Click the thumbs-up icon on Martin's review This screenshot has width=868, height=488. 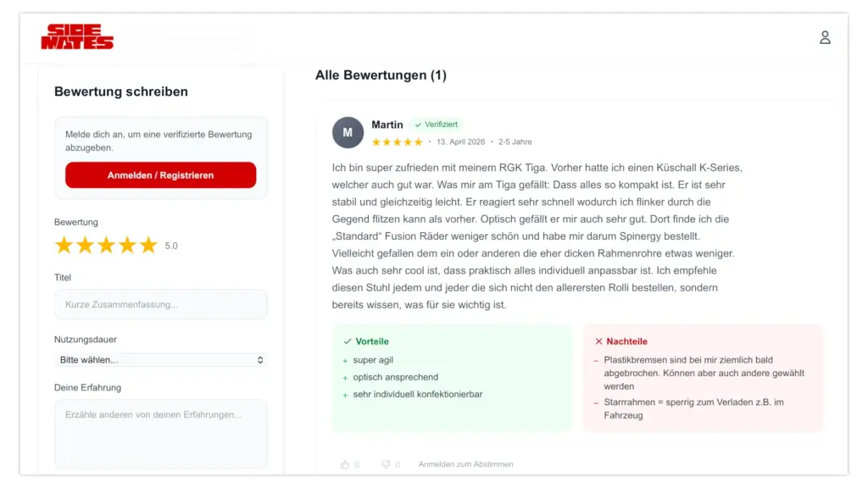[345, 464]
